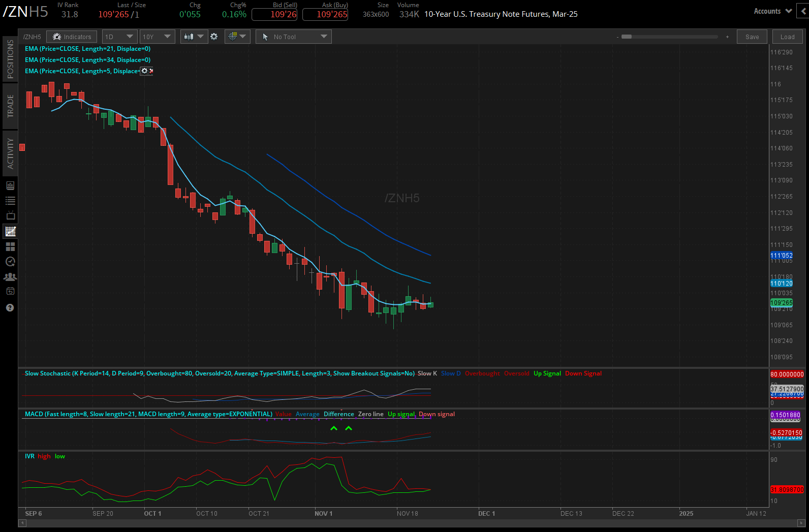Click the IV Rank 31.8 value
Screen dimensions: 809x532
click(70, 14)
